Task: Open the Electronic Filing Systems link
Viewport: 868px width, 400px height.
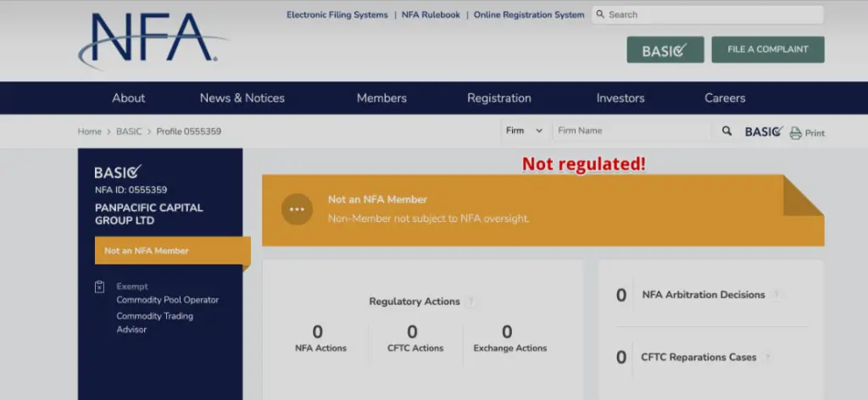Action: [x=337, y=14]
